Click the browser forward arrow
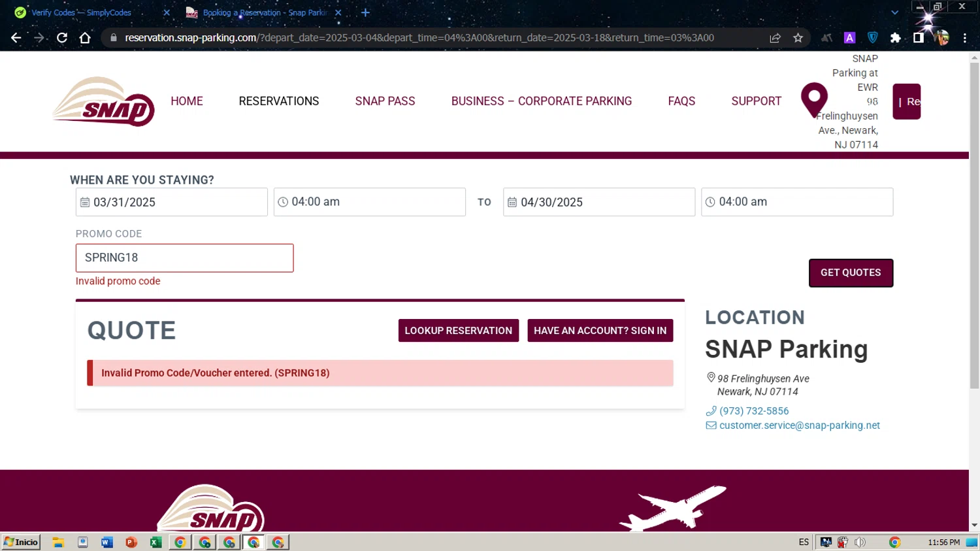Viewport: 980px width, 551px height. [x=39, y=38]
